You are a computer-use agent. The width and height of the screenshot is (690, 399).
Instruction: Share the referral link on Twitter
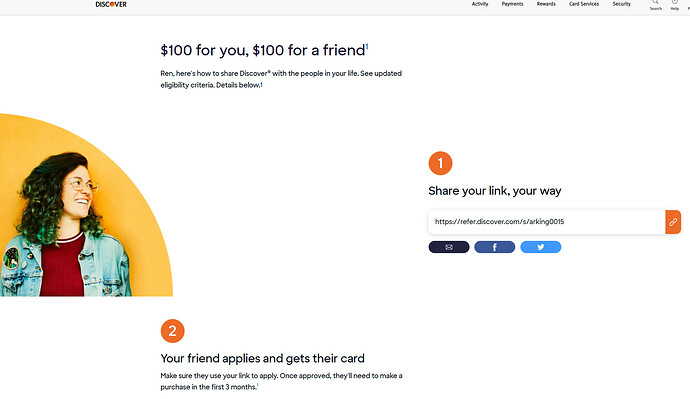[540, 247]
